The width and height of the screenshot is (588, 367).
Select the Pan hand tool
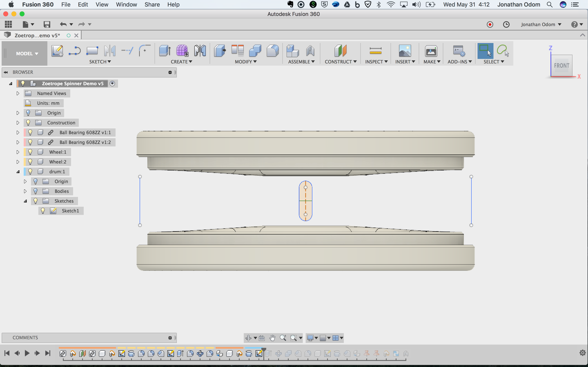[272, 338]
